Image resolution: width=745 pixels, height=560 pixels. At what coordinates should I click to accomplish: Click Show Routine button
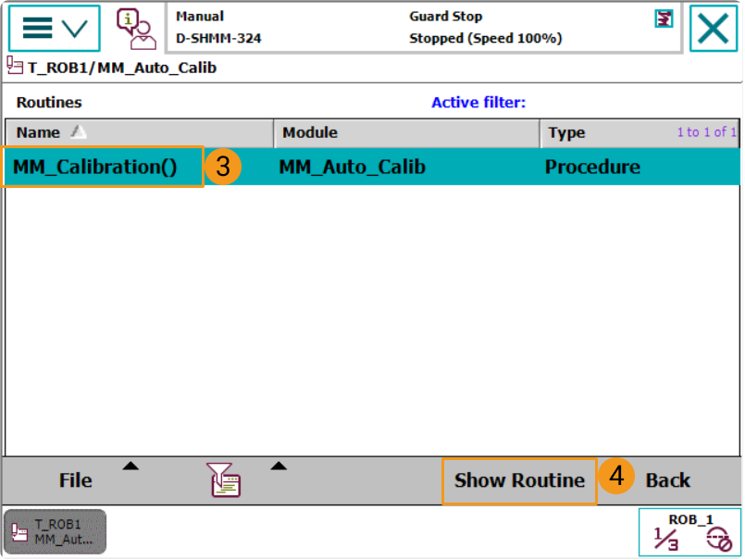(519, 480)
